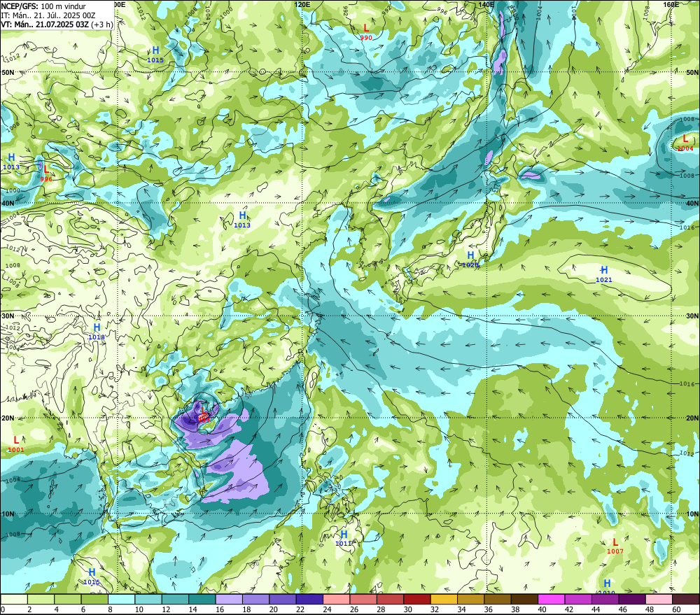Click the legend value '40'
This screenshot has height=615, width=700.
(x=542, y=609)
